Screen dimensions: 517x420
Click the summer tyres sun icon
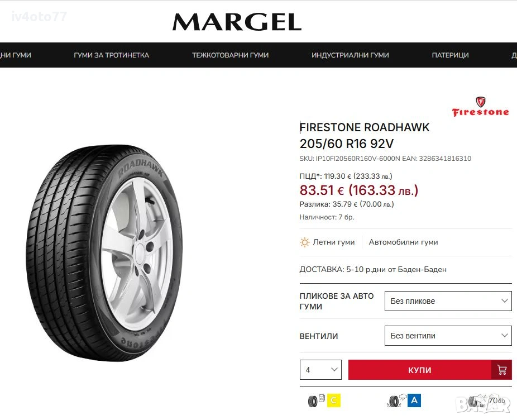(304, 242)
